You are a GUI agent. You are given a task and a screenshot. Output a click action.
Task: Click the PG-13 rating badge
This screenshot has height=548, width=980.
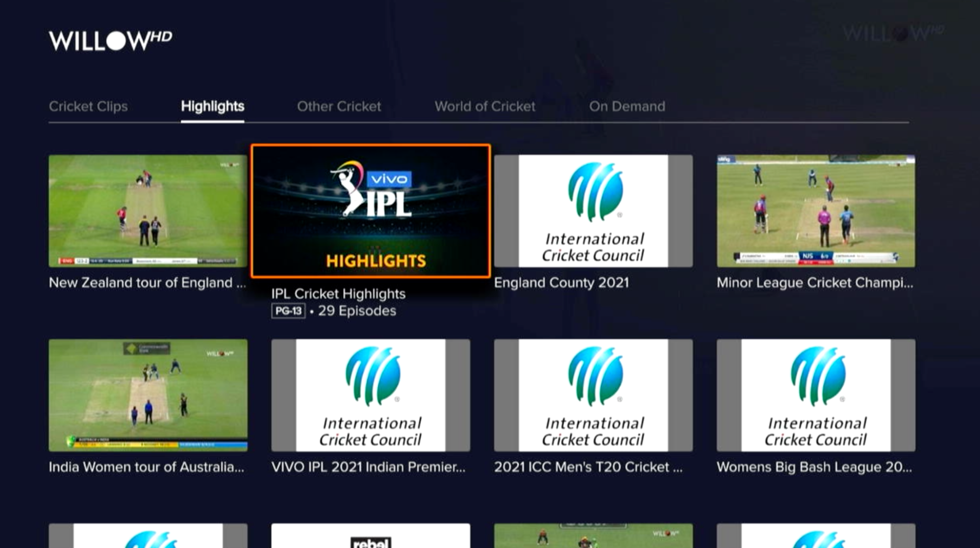pos(288,311)
